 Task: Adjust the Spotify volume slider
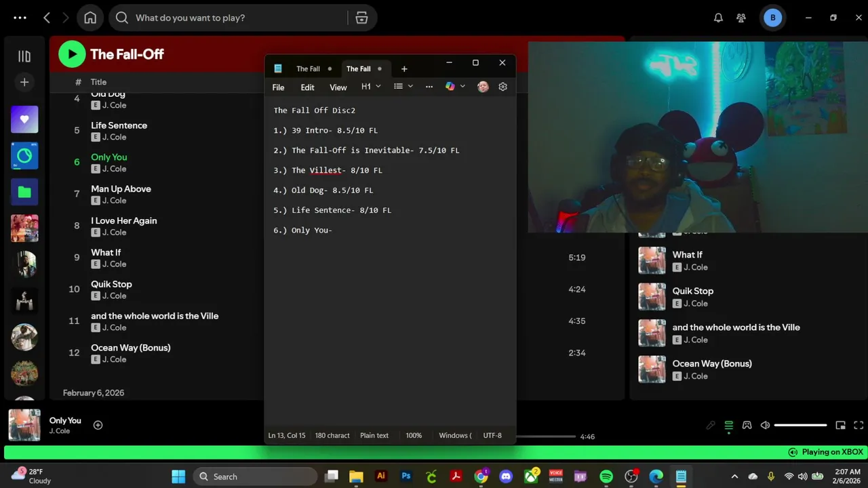pos(800,425)
